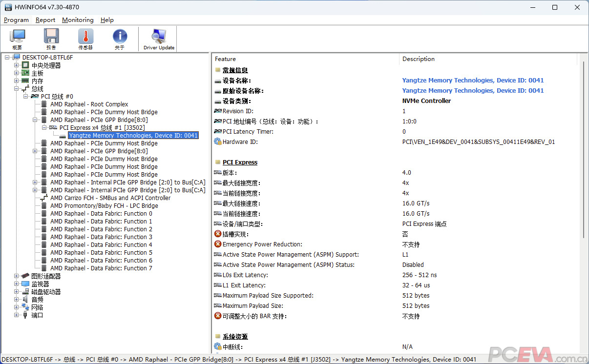Open the Monitoring menu
589x364 pixels.
point(77,20)
